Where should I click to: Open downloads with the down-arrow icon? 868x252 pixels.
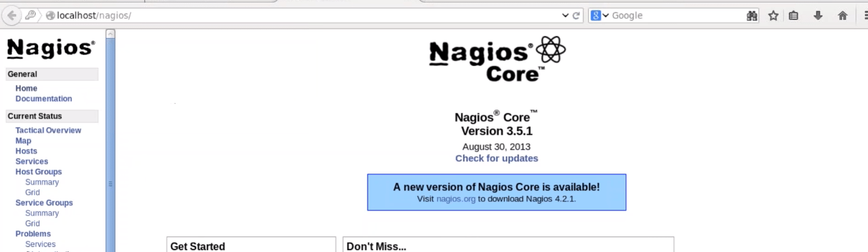point(818,16)
